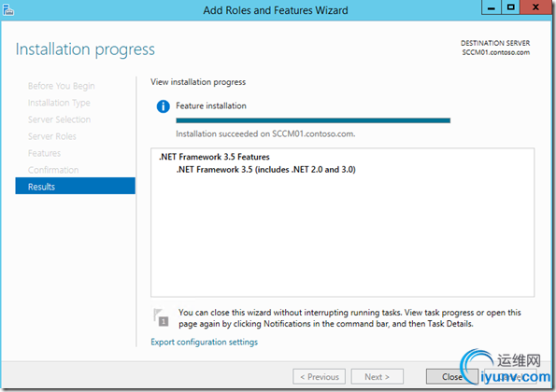Click '.NET Framework 3.5 (includes .NET 2.0 and 3.0)' row

coord(266,170)
